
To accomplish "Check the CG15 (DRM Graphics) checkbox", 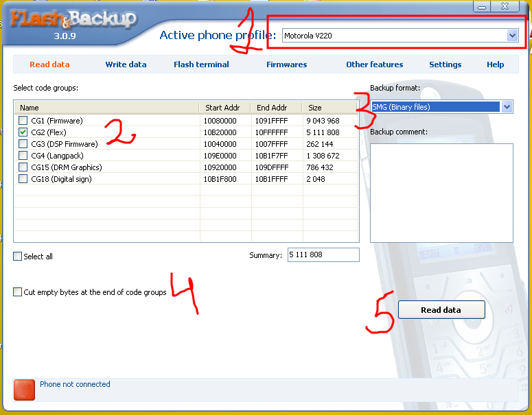I will pos(23,167).
